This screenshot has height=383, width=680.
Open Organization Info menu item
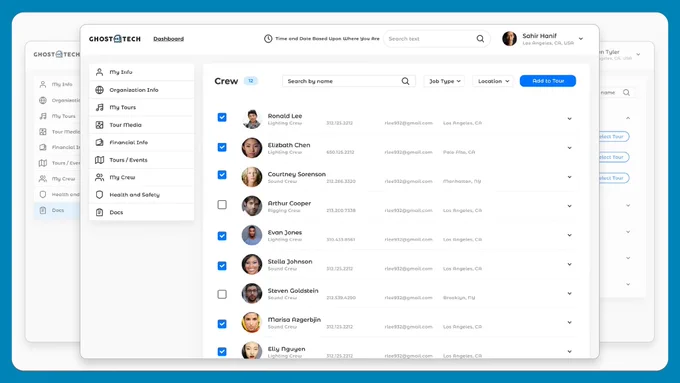point(141,90)
